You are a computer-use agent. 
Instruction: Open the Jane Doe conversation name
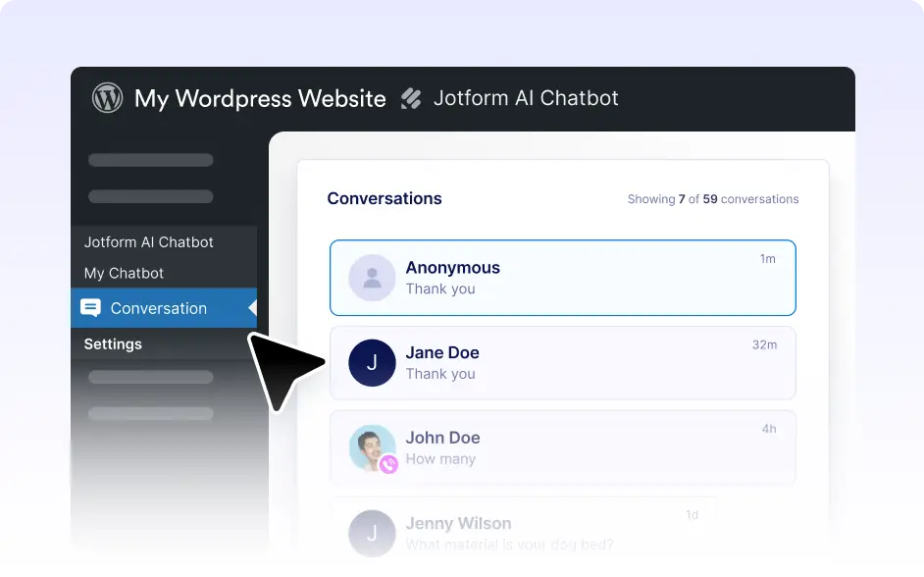442,352
